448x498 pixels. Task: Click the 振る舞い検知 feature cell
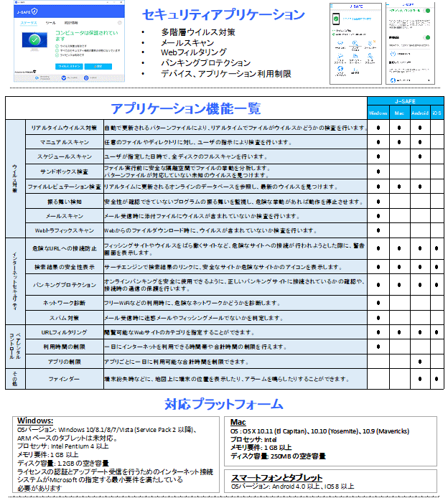pyautogui.click(x=65, y=202)
